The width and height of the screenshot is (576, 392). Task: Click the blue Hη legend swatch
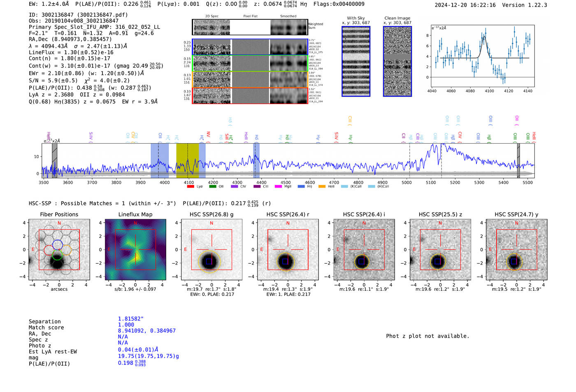(301, 186)
